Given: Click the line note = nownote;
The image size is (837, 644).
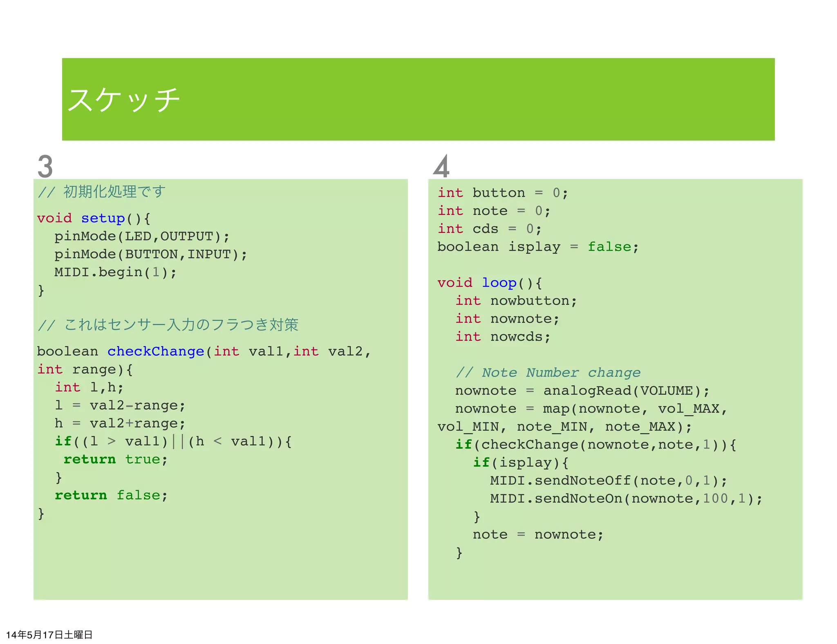Looking at the screenshot, I should click(538, 534).
